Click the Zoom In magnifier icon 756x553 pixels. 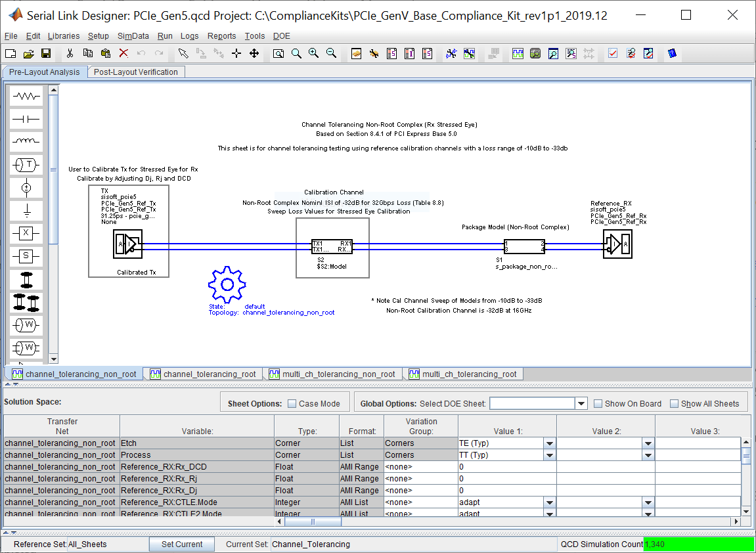(x=313, y=53)
